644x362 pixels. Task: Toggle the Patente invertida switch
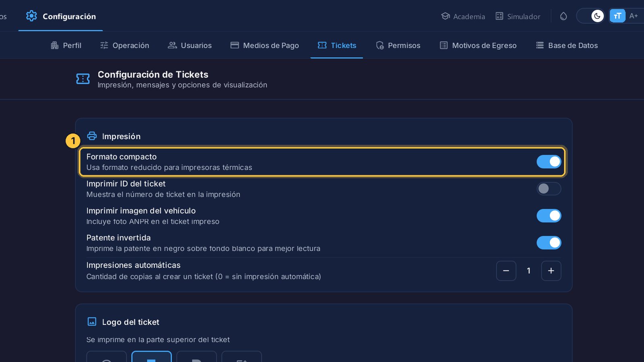(x=549, y=243)
